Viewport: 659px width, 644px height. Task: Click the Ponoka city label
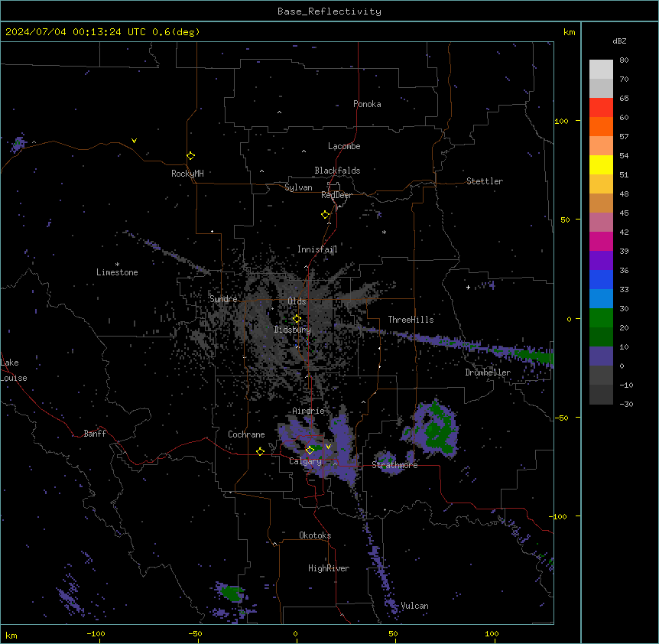pyautogui.click(x=367, y=104)
